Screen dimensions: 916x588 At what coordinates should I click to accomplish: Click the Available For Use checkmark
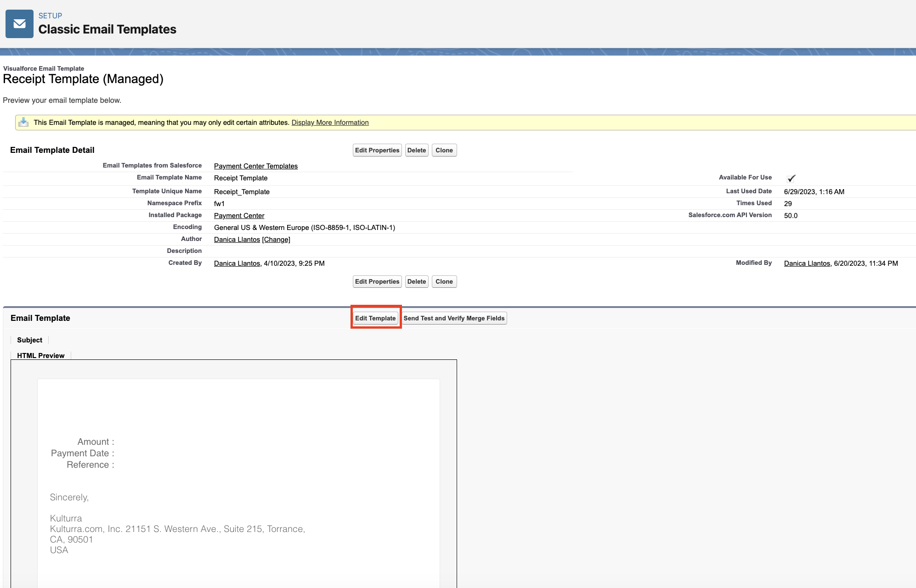[791, 179]
